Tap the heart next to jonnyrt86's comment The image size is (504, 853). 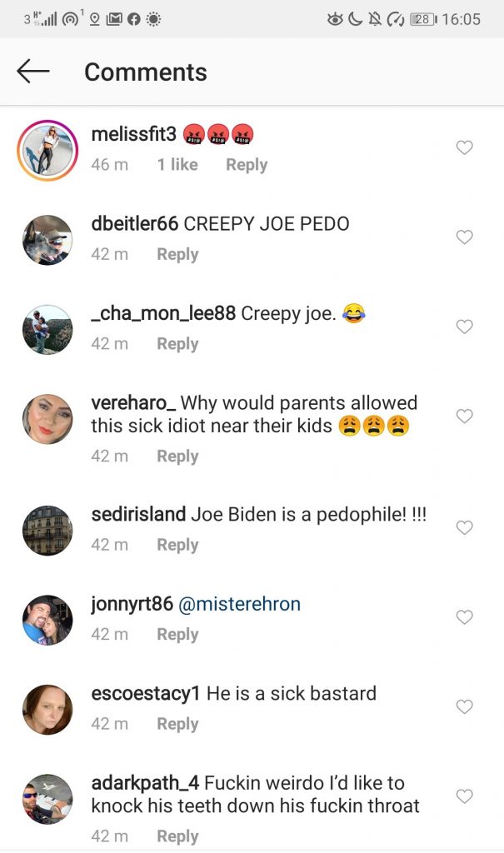pos(465,617)
